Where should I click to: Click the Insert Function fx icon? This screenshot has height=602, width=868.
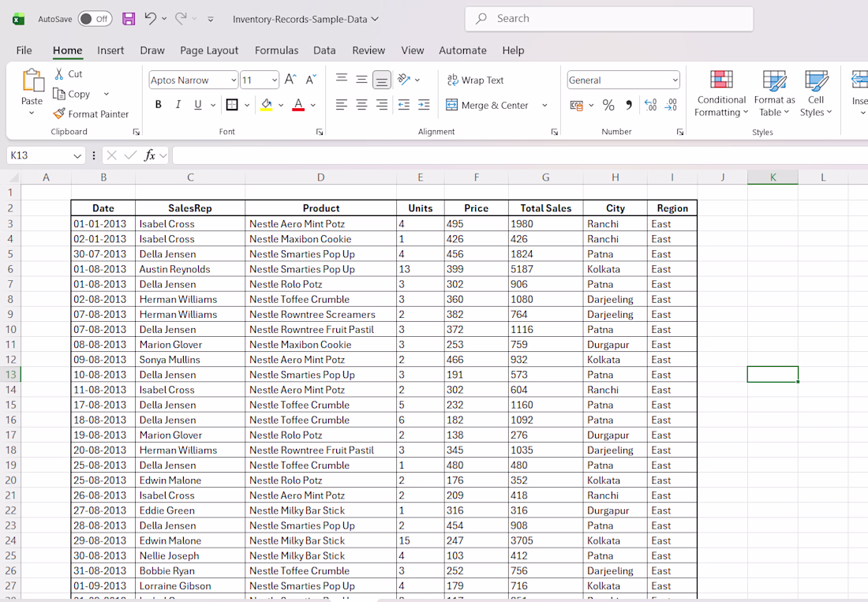pos(149,155)
